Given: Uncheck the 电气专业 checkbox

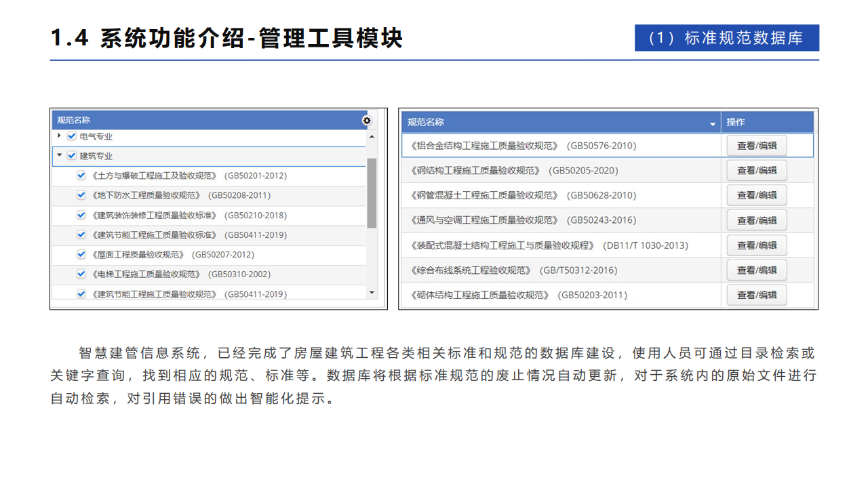Looking at the screenshot, I should (72, 136).
